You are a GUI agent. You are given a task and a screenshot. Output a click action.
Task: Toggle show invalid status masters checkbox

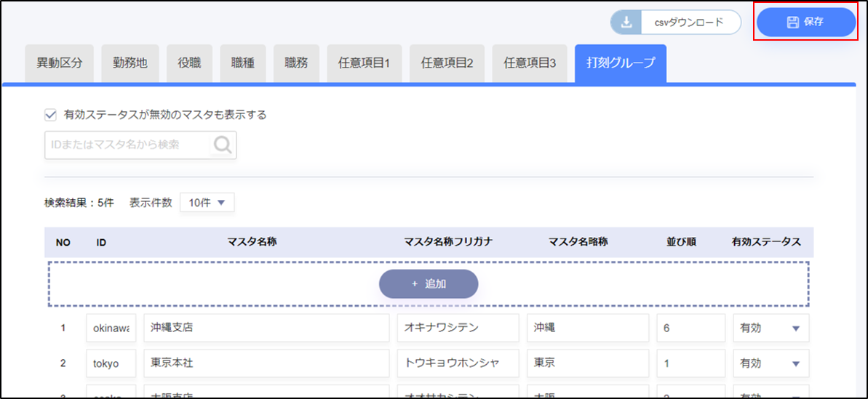(50, 114)
